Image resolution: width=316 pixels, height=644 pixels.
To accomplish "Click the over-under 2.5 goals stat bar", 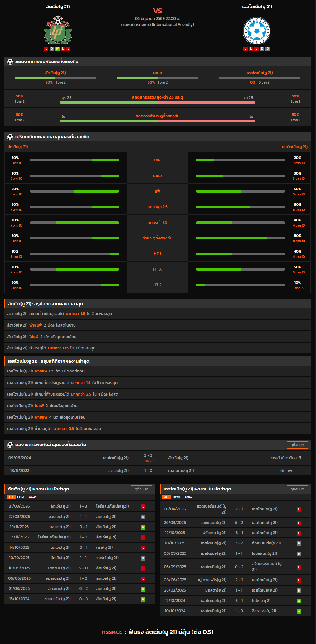I will pos(158,102).
